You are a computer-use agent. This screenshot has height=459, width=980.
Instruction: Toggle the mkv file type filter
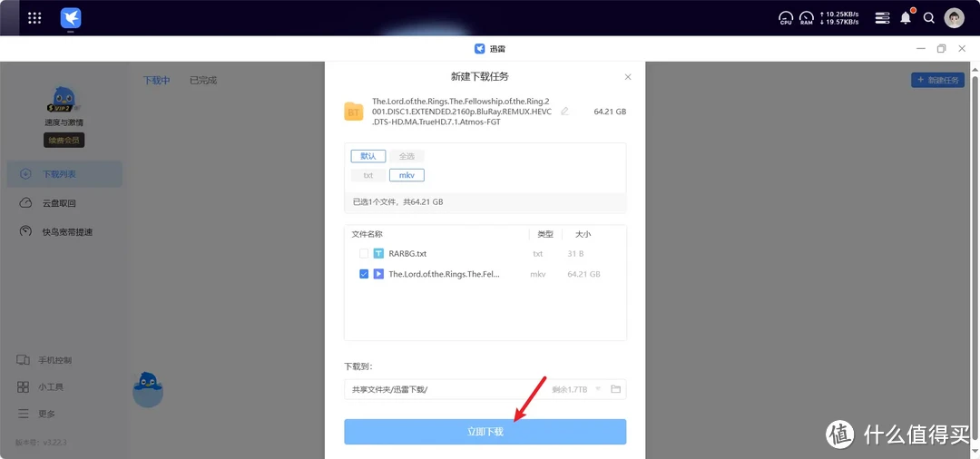pyautogui.click(x=407, y=175)
